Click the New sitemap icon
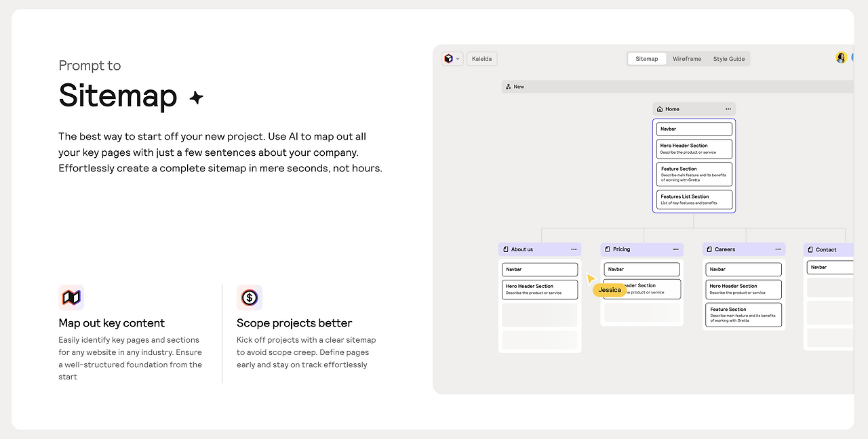Viewport: 868px width, 439px height. [509, 87]
